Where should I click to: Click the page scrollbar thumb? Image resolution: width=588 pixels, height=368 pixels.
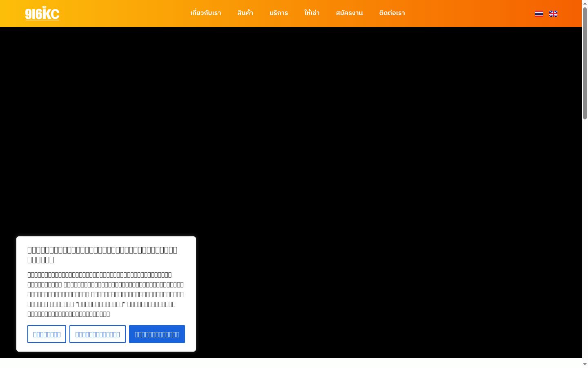(x=585, y=63)
